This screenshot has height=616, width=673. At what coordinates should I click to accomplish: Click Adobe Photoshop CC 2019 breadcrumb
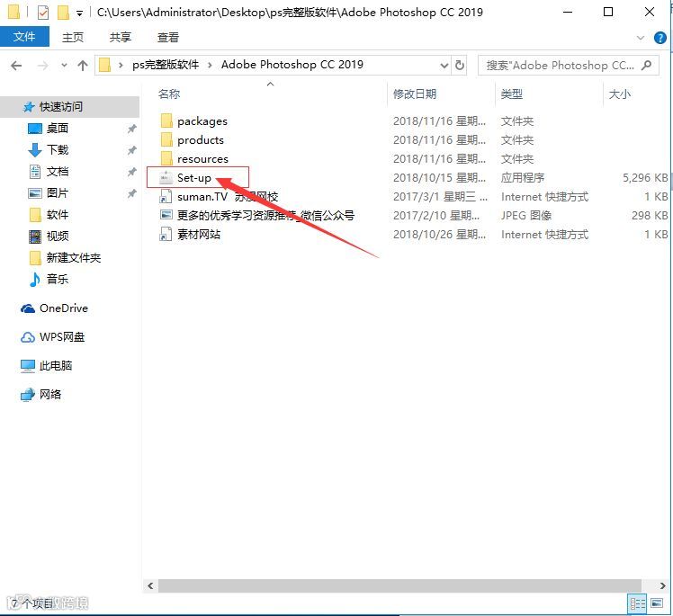click(x=292, y=65)
